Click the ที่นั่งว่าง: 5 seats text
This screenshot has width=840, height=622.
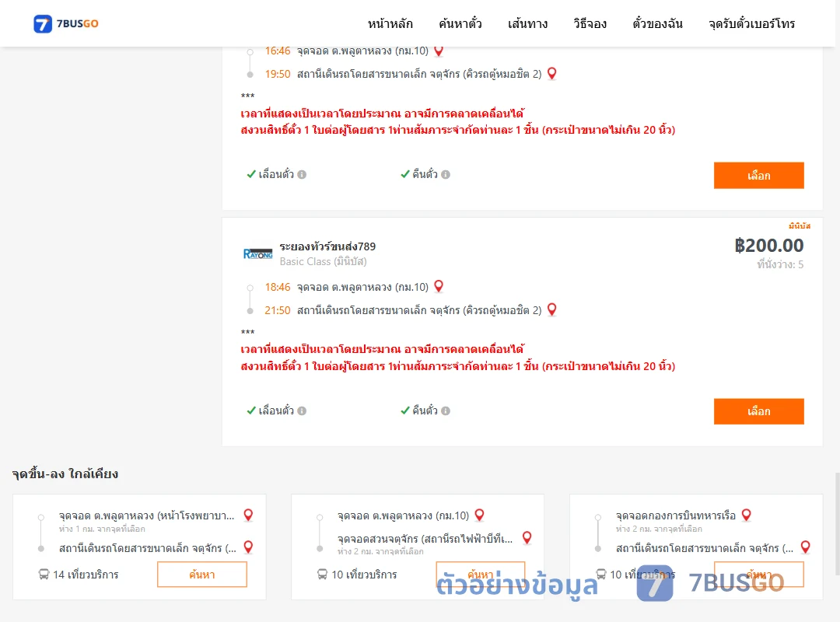pos(780,264)
